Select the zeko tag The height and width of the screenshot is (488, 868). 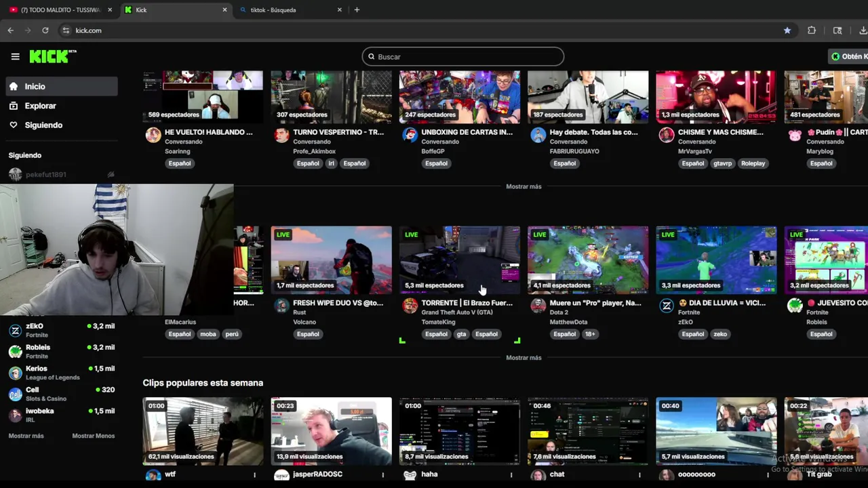[x=720, y=334]
